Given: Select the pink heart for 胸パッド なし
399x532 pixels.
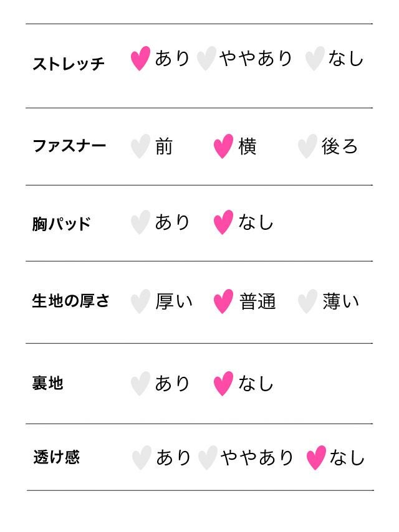Looking at the screenshot, I should pyautogui.click(x=223, y=222).
